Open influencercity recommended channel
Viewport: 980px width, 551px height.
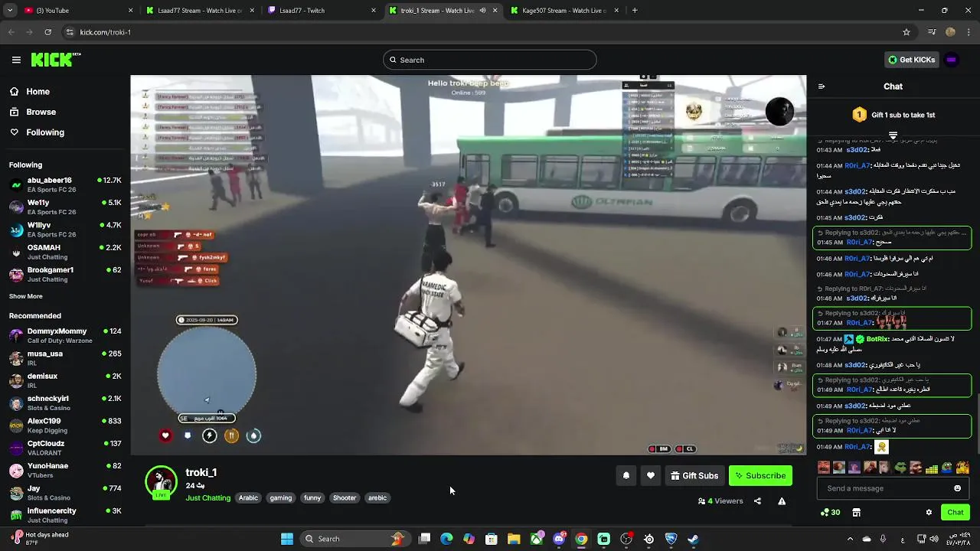(65, 515)
